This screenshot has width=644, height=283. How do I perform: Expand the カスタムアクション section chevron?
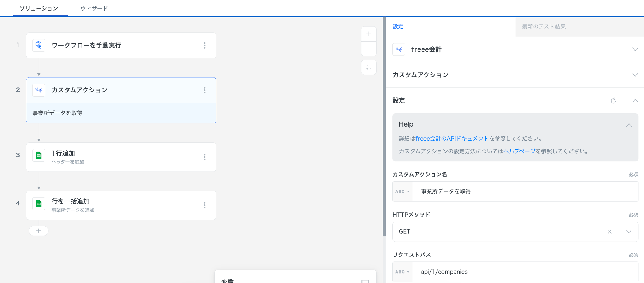[x=635, y=75]
